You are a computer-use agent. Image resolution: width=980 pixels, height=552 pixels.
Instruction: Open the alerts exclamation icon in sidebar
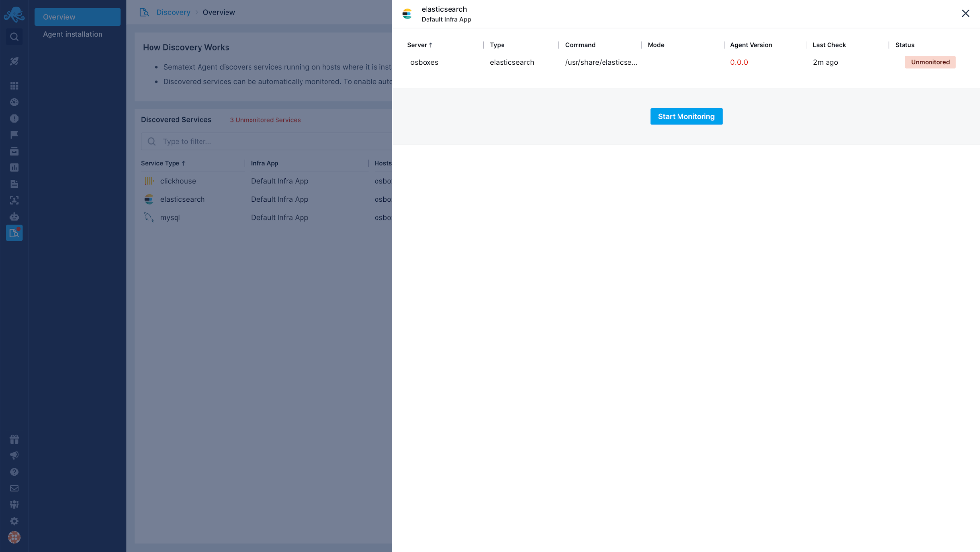click(14, 118)
